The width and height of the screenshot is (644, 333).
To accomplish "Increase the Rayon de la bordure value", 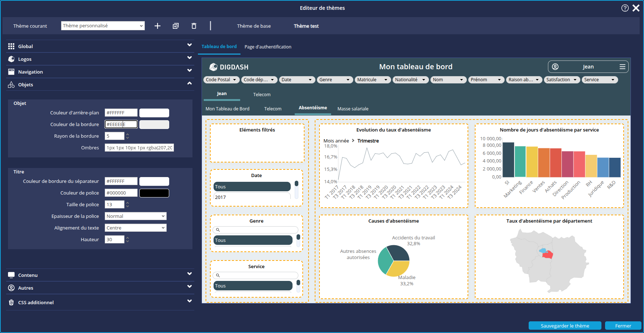I will (x=127, y=134).
